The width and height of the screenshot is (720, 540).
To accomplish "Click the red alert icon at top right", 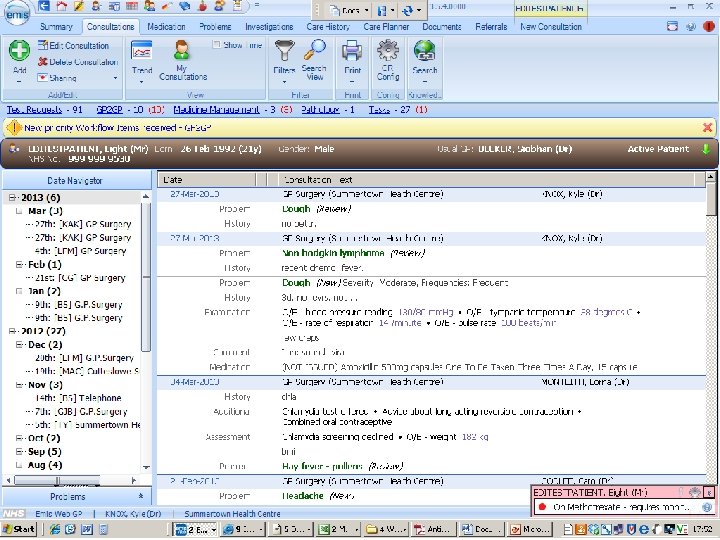I will (x=709, y=27).
